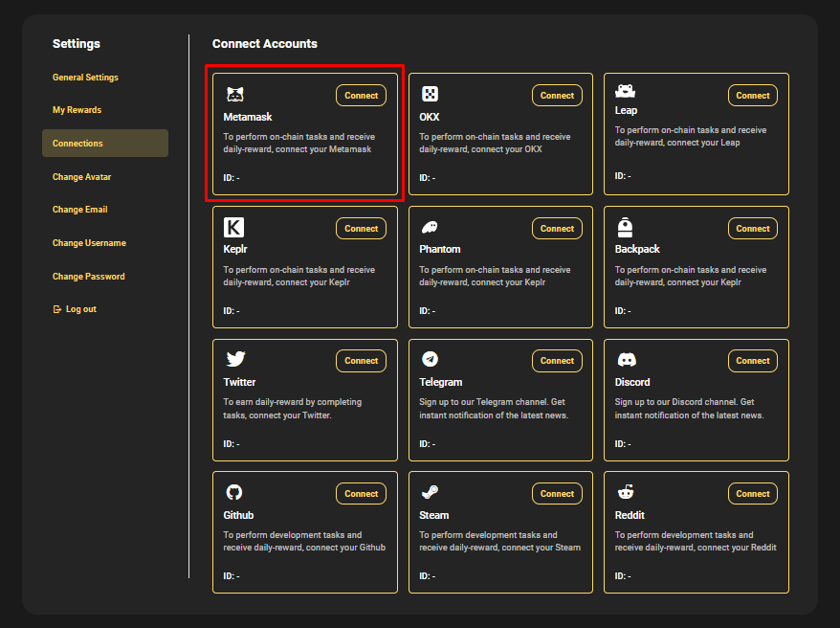
Task: Click the Github octocat icon
Action: tap(234, 492)
